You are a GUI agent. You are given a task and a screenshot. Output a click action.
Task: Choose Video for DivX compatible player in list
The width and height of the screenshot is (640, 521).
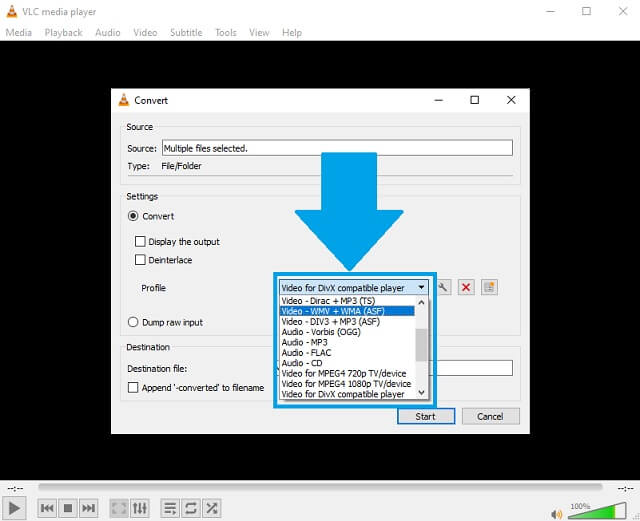[347, 394]
